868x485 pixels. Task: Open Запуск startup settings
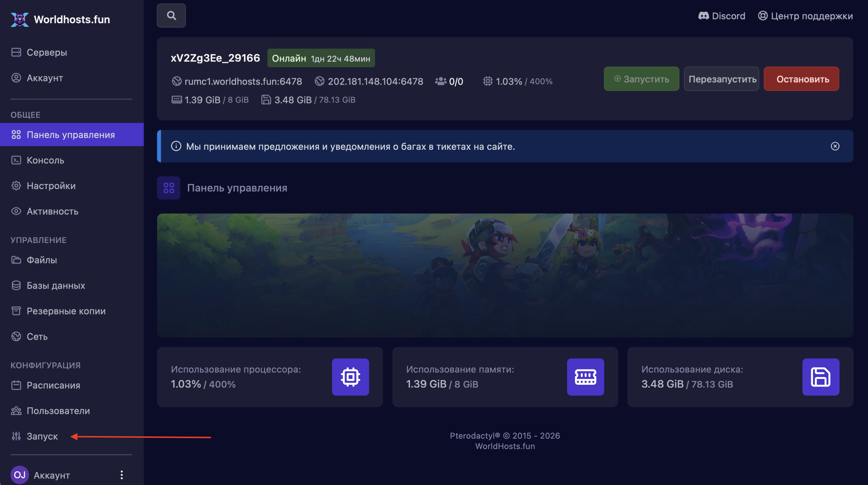42,436
